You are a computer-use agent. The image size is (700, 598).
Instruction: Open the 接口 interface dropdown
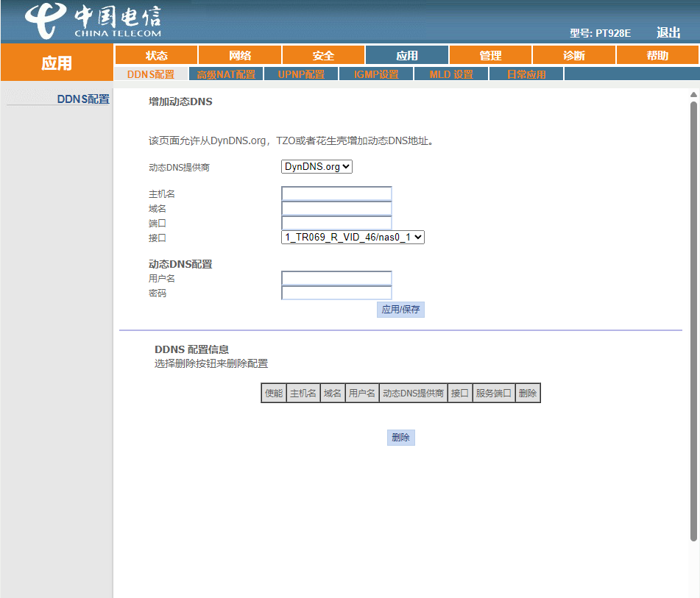click(x=350, y=237)
